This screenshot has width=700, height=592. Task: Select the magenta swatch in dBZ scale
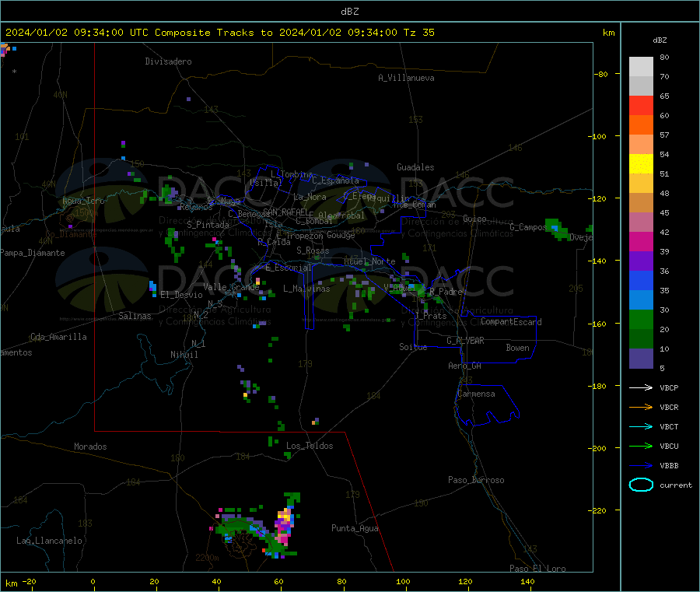(641, 241)
